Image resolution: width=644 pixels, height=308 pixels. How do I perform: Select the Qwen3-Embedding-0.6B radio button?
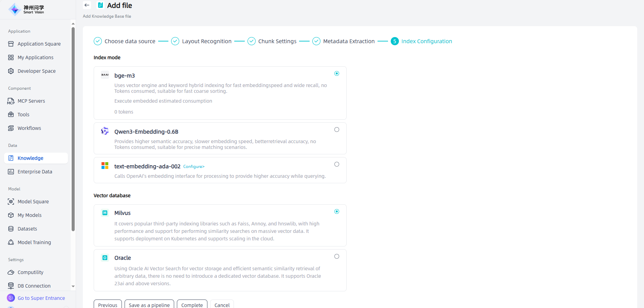coord(336,130)
